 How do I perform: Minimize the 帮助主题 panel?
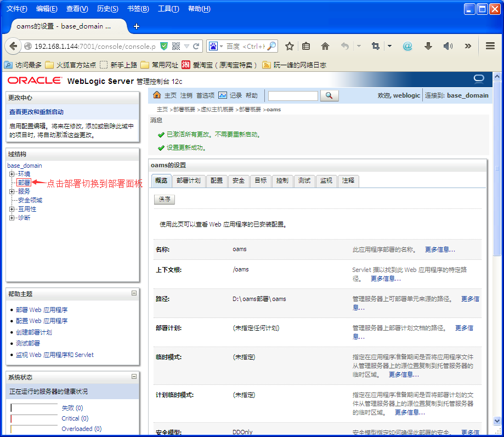pyautogui.click(x=134, y=293)
